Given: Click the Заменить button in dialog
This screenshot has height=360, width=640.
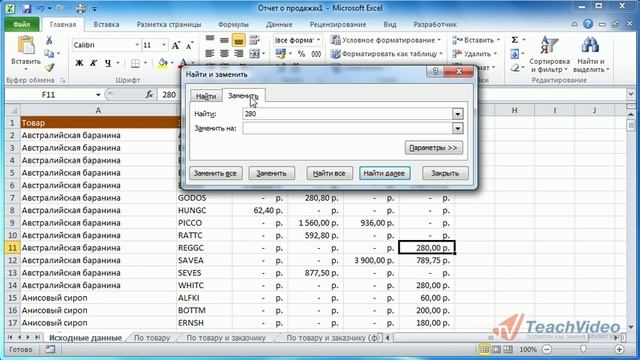Looking at the screenshot, I should (271, 173).
